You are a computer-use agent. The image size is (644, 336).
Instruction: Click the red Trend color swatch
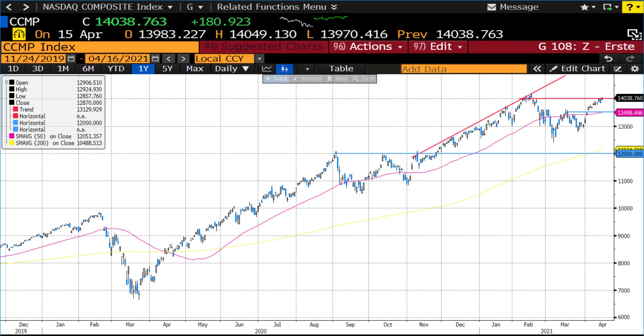pyautogui.click(x=15, y=109)
